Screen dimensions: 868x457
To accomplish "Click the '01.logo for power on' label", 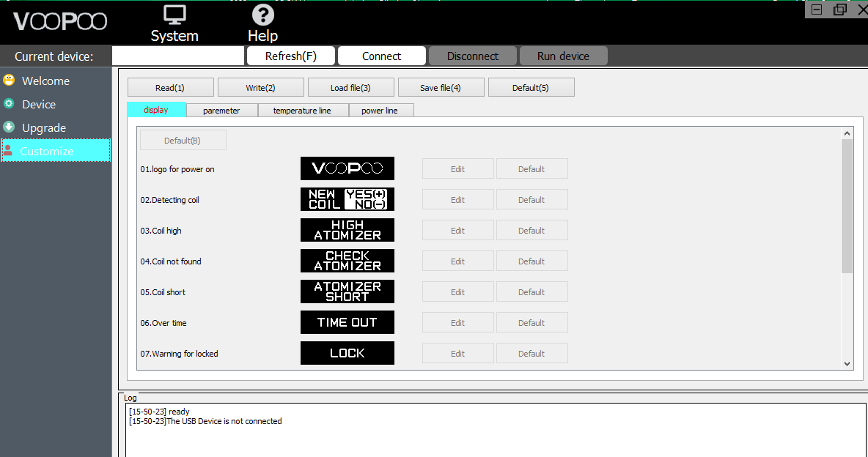I will [177, 169].
